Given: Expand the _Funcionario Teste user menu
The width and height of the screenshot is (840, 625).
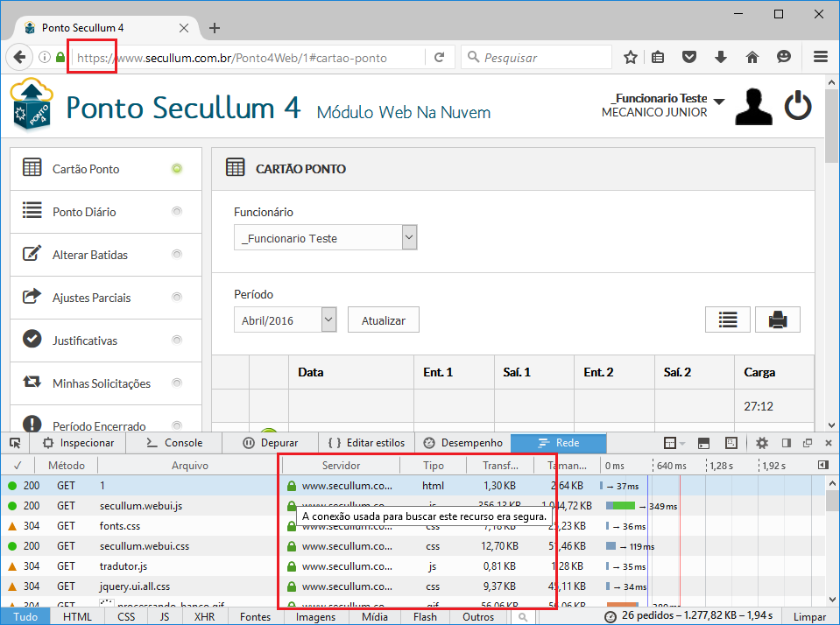Looking at the screenshot, I should pos(719,102).
